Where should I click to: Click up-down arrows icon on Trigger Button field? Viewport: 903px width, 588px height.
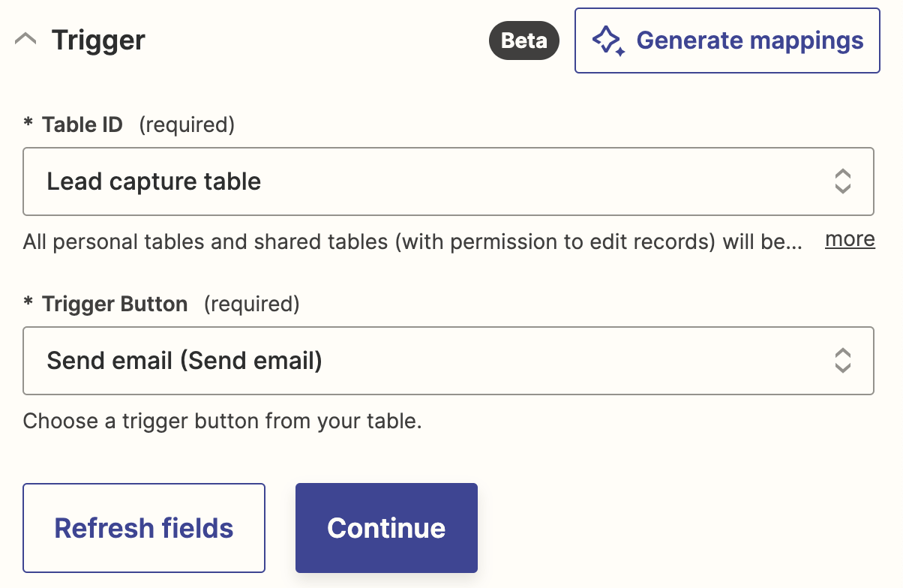click(x=842, y=361)
